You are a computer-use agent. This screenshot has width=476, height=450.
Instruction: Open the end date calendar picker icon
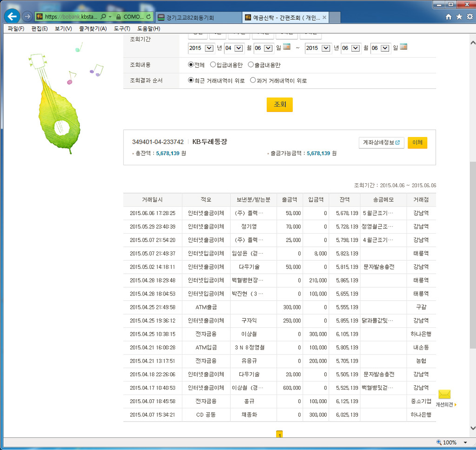coord(403,47)
